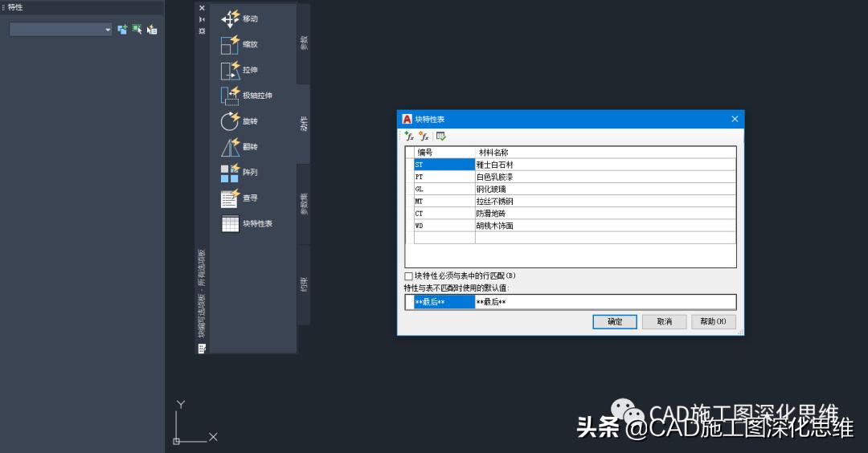Select the 钢化玻璃 cell
The image size is (868, 453).
606,189
